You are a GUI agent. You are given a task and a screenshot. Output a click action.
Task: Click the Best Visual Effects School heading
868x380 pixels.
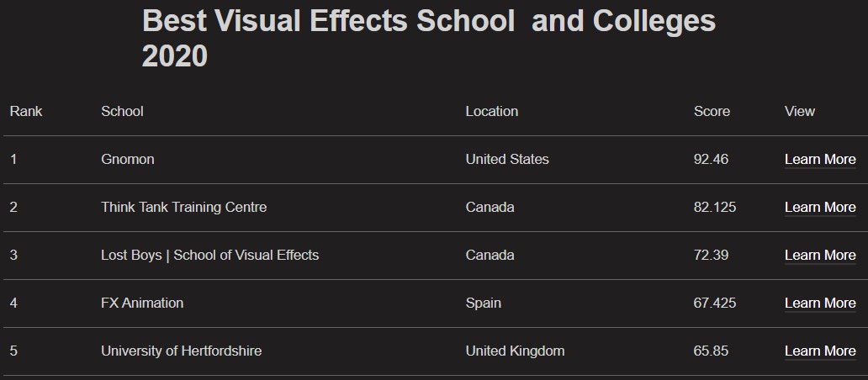point(429,38)
